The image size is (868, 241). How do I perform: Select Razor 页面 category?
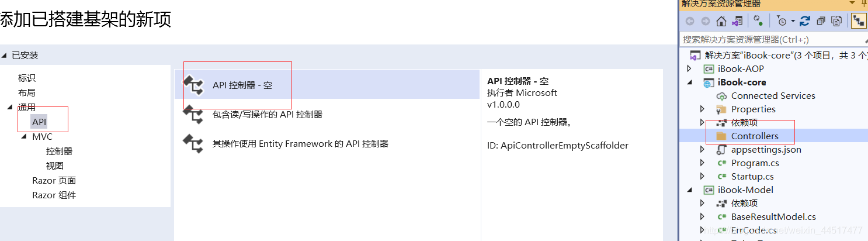54,180
